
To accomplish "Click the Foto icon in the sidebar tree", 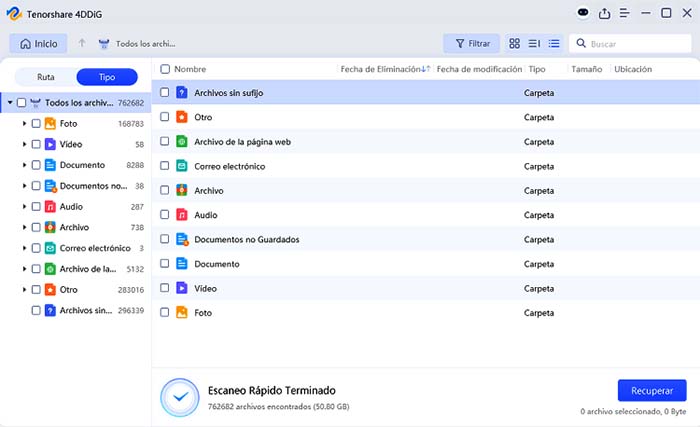I will [x=50, y=123].
